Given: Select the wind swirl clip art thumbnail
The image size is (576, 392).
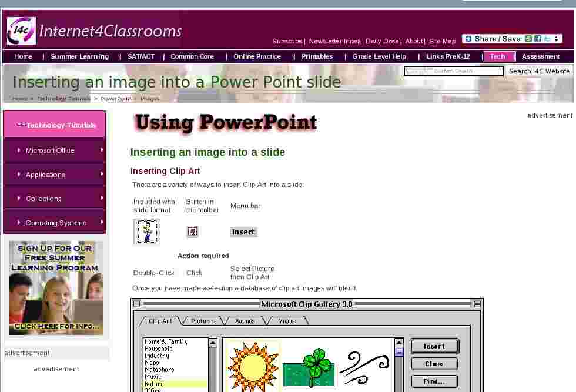Looking at the screenshot, I should tap(365, 367).
